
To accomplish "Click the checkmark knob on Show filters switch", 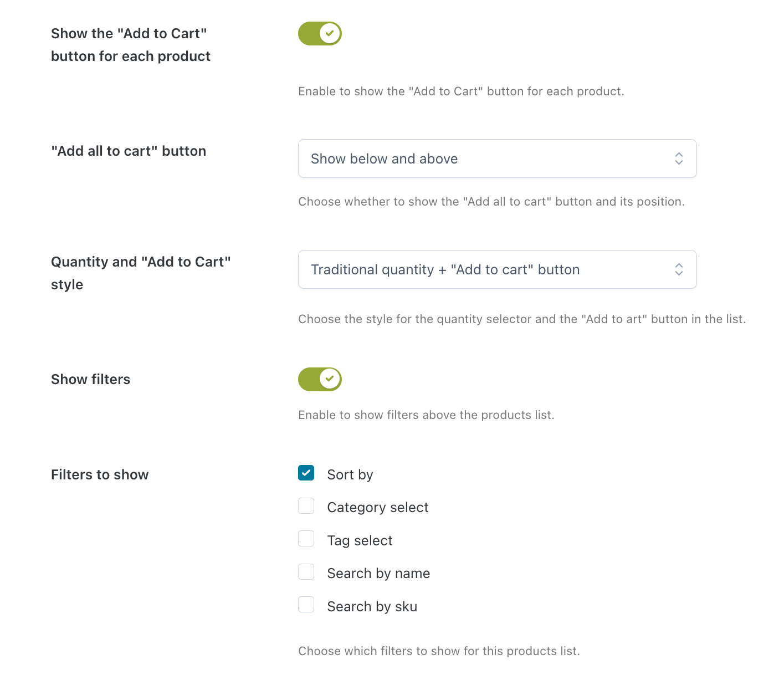I will point(330,379).
